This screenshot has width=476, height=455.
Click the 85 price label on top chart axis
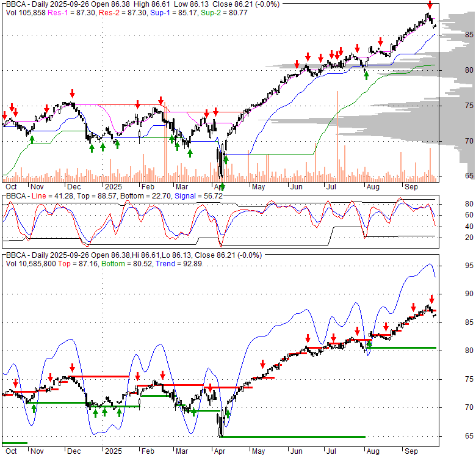[469, 35]
